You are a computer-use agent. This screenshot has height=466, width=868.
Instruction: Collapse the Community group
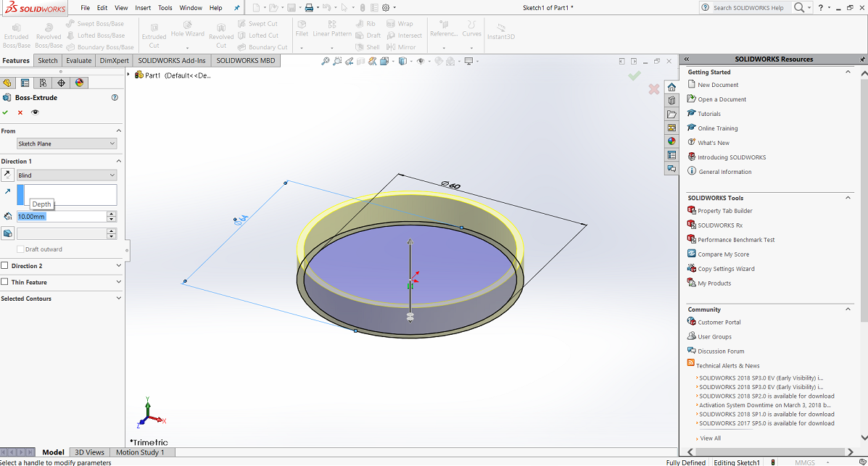[848, 309]
